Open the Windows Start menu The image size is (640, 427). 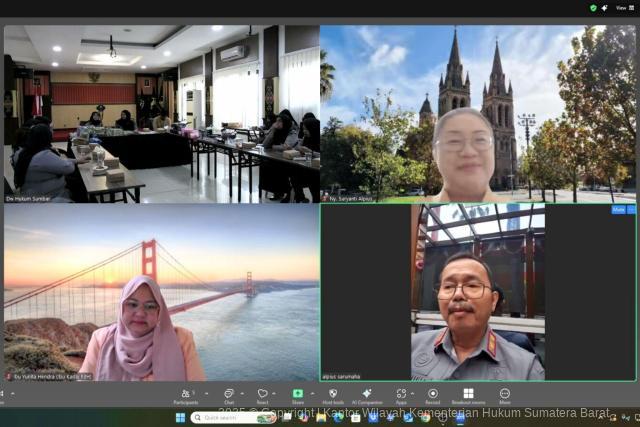tap(180, 417)
